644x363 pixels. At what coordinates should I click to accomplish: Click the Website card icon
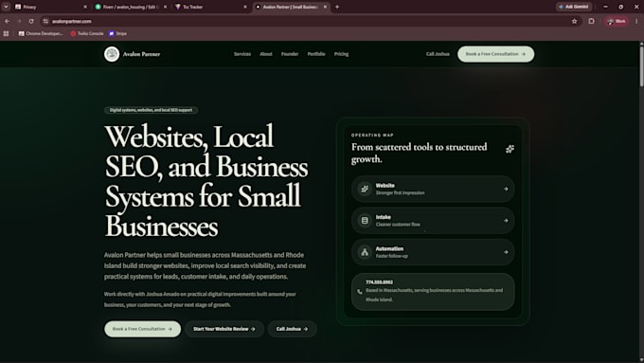coord(365,190)
